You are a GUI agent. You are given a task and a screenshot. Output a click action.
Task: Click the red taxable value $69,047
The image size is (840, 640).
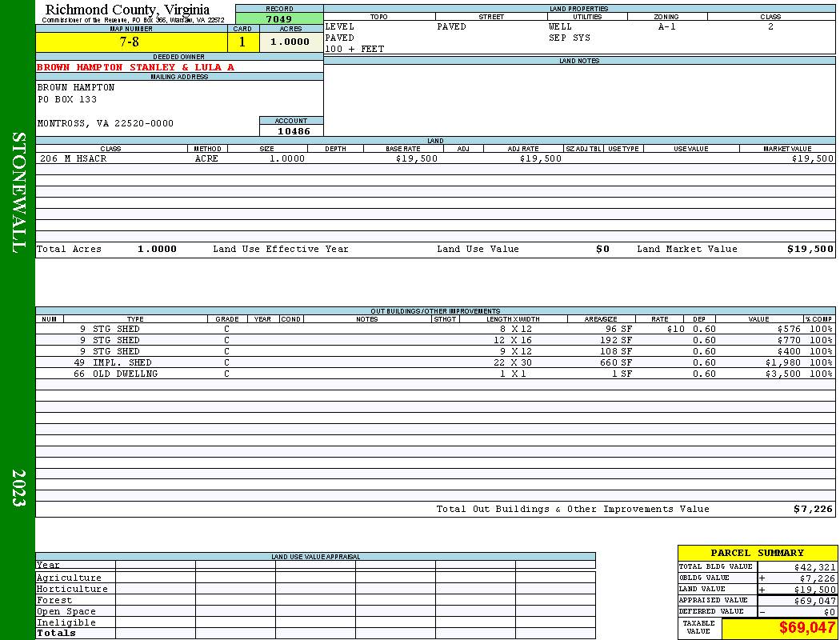click(x=806, y=628)
